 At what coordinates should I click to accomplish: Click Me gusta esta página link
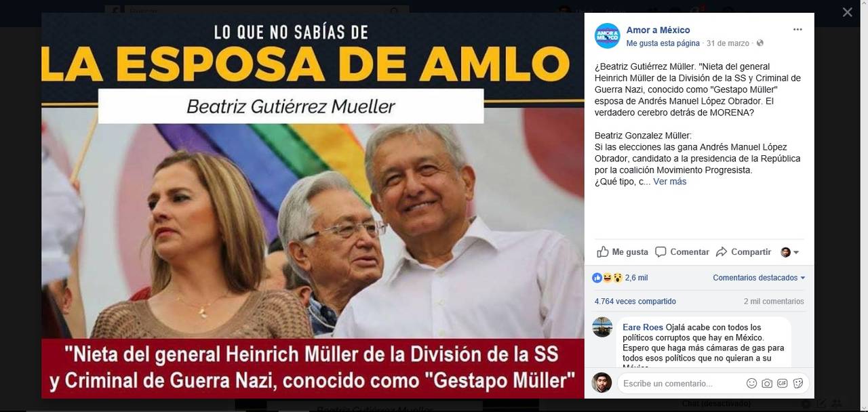663,43
